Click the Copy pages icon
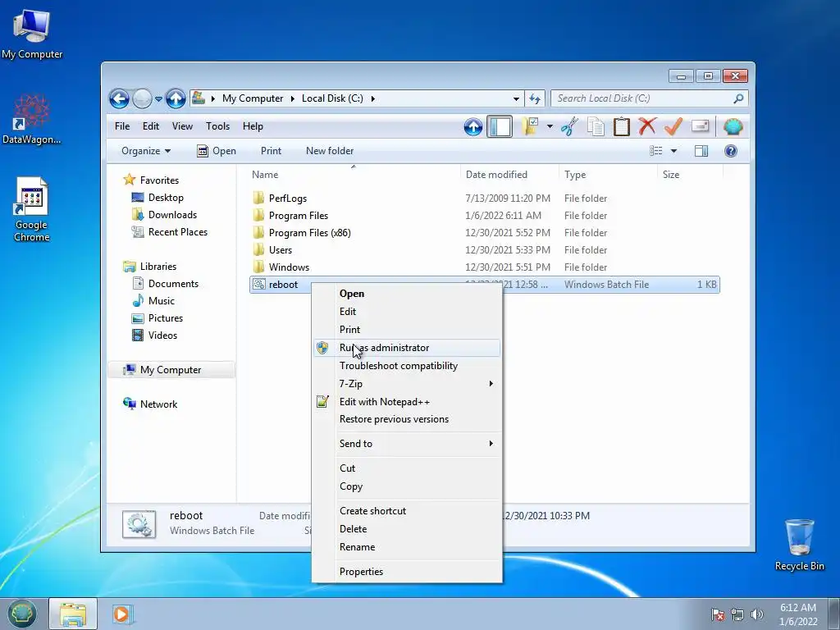840x630 pixels. coord(596,127)
